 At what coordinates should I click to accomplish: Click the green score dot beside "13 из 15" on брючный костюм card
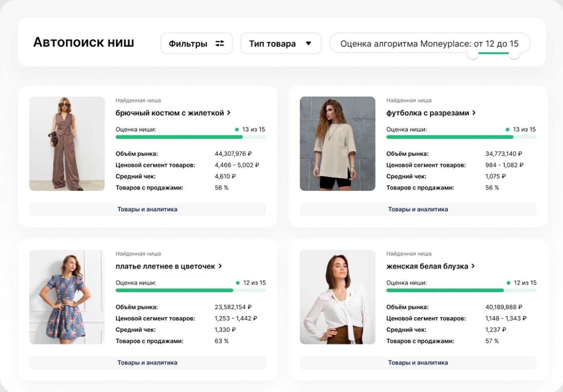point(236,129)
